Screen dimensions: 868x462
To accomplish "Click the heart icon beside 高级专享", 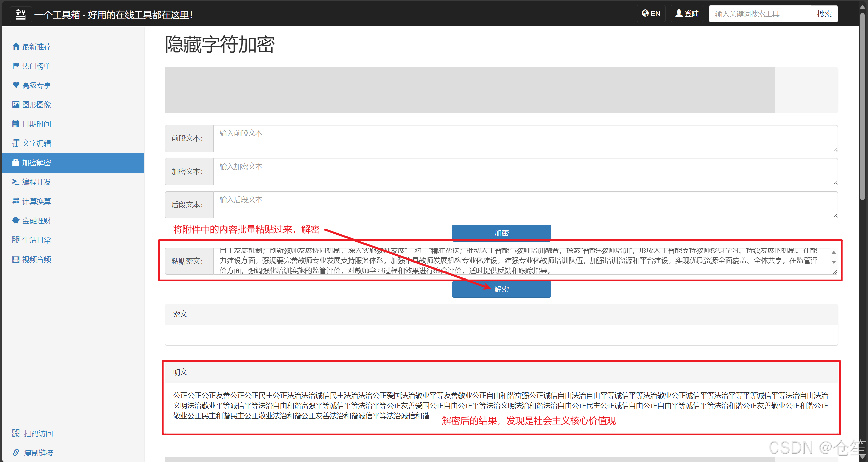I will (x=16, y=85).
